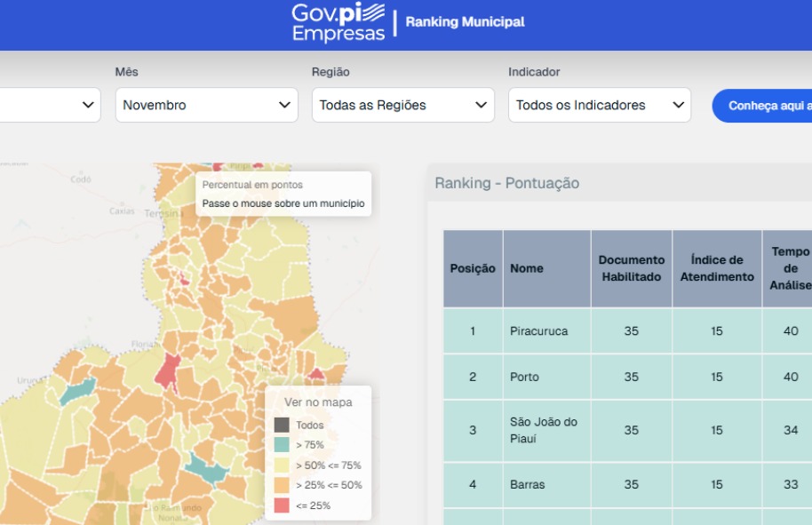Choose Barras in the ranking list
Screen dimensions: 812x525
(x=528, y=485)
